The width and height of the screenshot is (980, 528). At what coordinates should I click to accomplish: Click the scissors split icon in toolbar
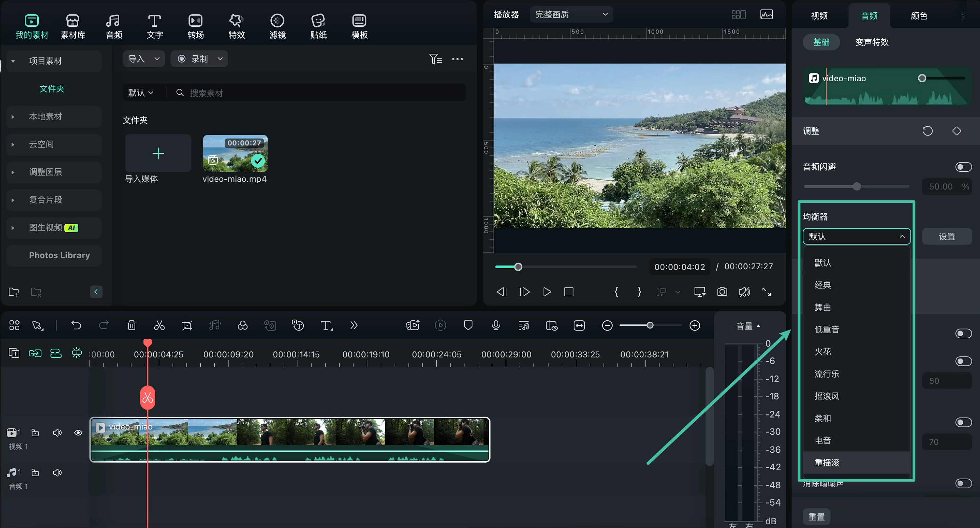coord(159,325)
